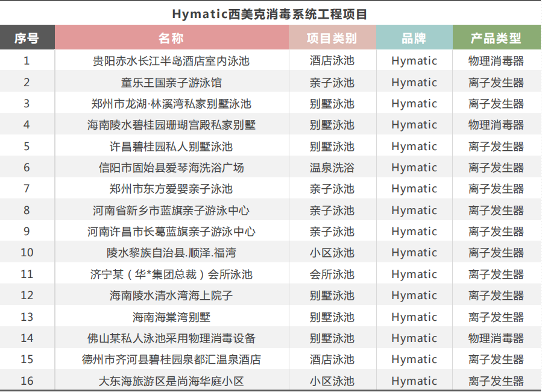The height and width of the screenshot is (392, 542).
Task: Select the 产品类型 column header
Action: point(496,37)
